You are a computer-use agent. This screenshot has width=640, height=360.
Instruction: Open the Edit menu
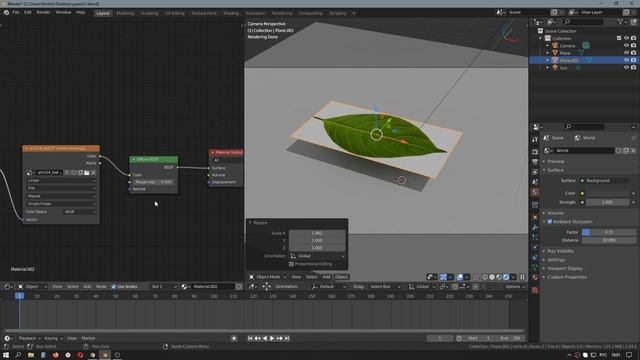coord(27,13)
